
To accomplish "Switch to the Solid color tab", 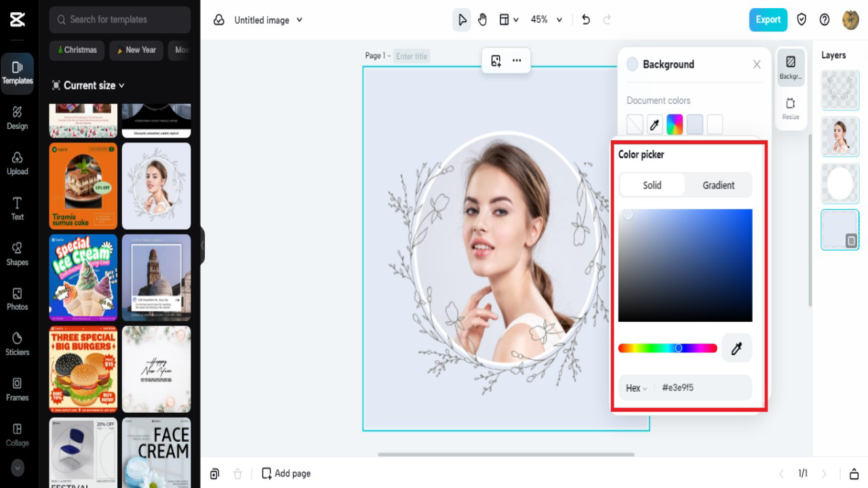I will click(652, 185).
